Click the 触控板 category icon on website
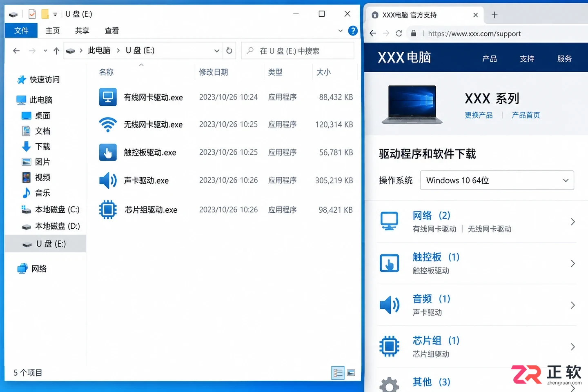The image size is (588, 392). pos(389,263)
